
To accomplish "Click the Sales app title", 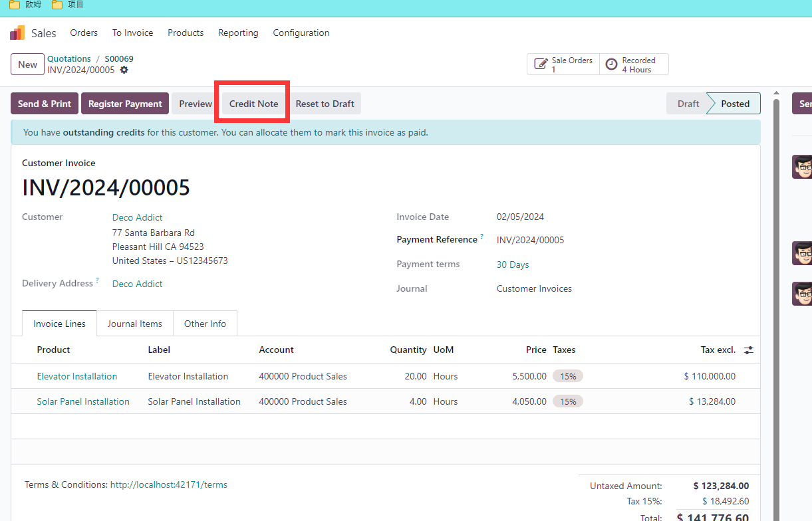I will [x=44, y=33].
